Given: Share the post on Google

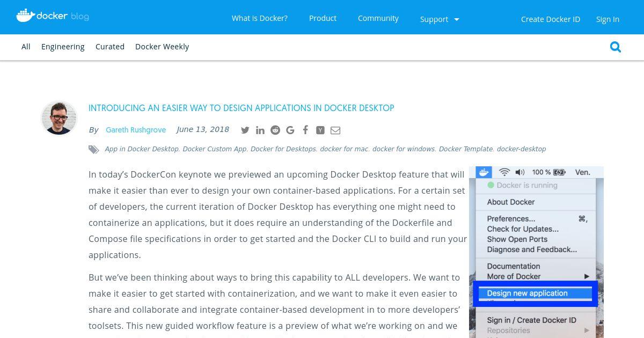Looking at the screenshot, I should point(290,130).
